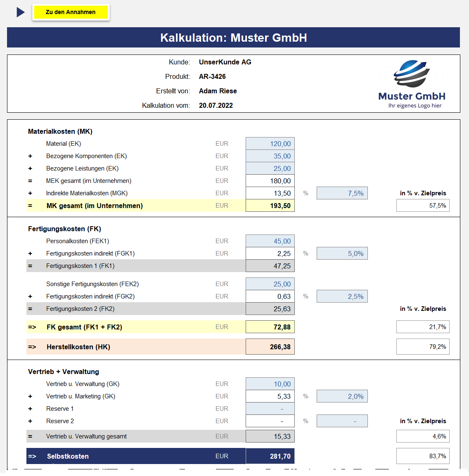Edit the MGK percentage field 7,5%

(342, 193)
